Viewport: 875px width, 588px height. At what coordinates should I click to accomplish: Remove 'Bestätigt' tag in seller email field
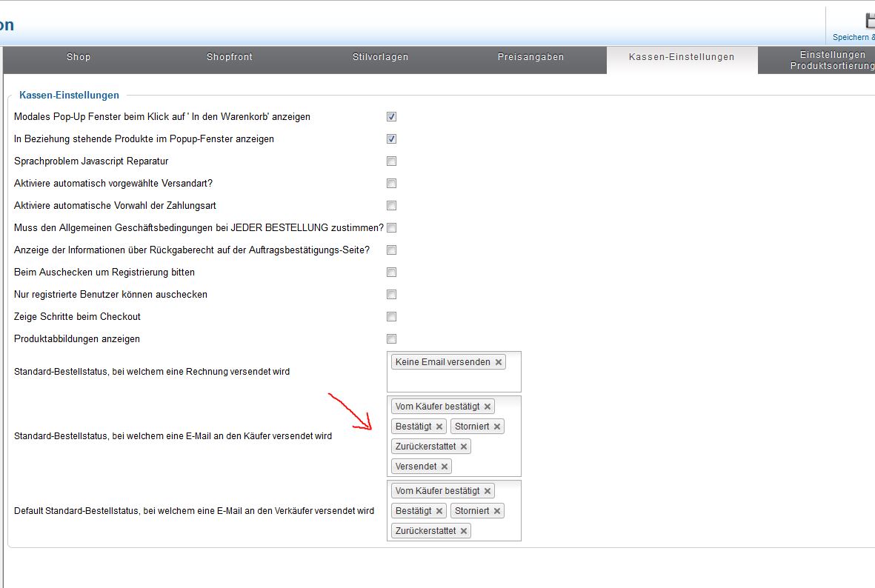(439, 511)
